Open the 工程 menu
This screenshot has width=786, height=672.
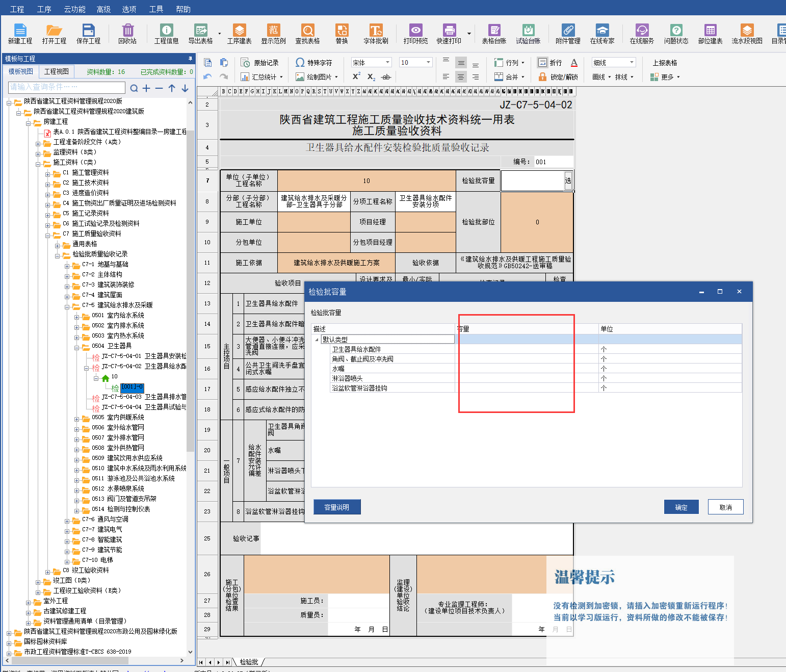tap(17, 9)
